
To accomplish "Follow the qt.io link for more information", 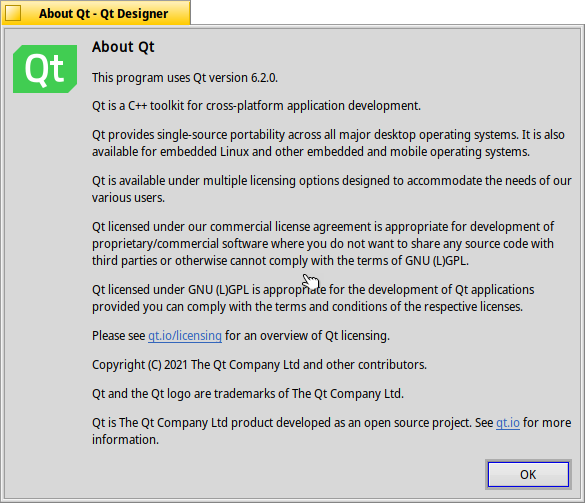I will [x=507, y=422].
